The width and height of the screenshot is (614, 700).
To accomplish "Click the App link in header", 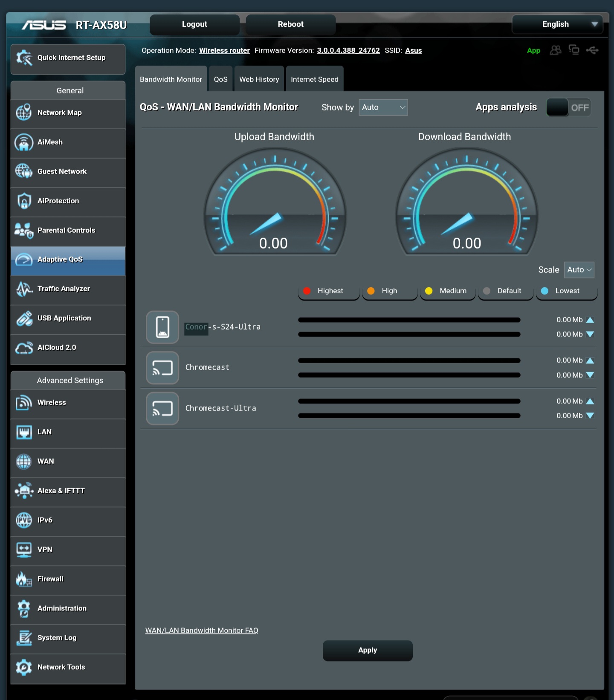I will pos(533,50).
